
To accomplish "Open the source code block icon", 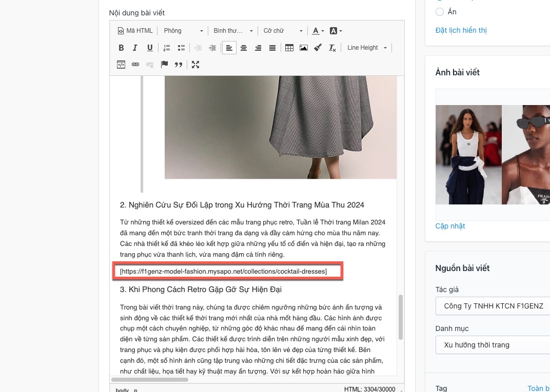I will pyautogui.click(x=121, y=65).
